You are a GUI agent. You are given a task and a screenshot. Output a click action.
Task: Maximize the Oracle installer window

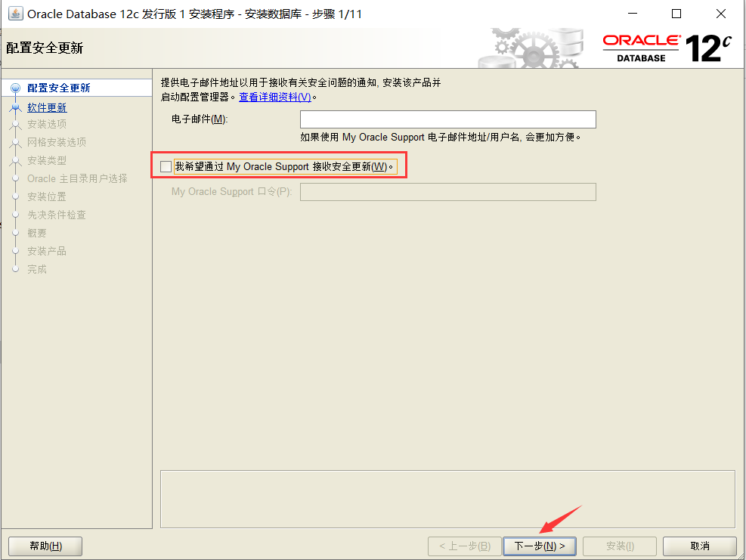click(x=676, y=14)
